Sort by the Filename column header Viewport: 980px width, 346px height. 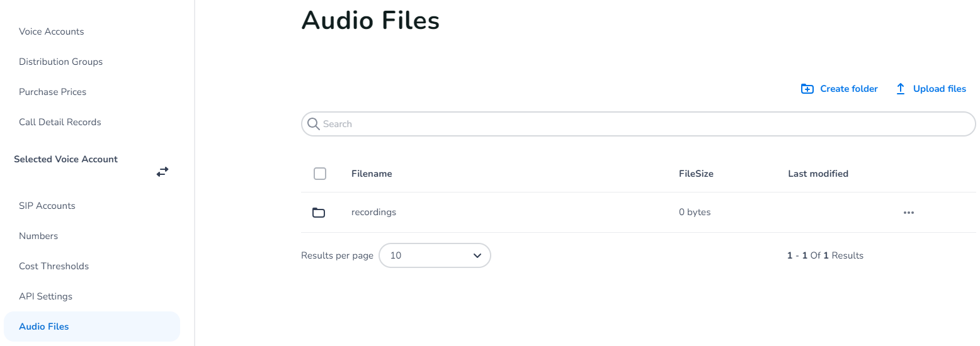tap(372, 174)
